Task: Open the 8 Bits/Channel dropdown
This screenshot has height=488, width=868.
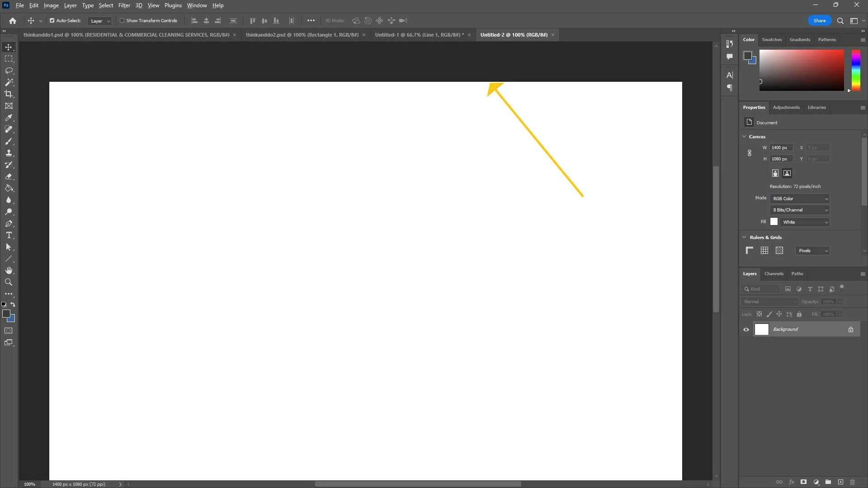Action: (800, 210)
